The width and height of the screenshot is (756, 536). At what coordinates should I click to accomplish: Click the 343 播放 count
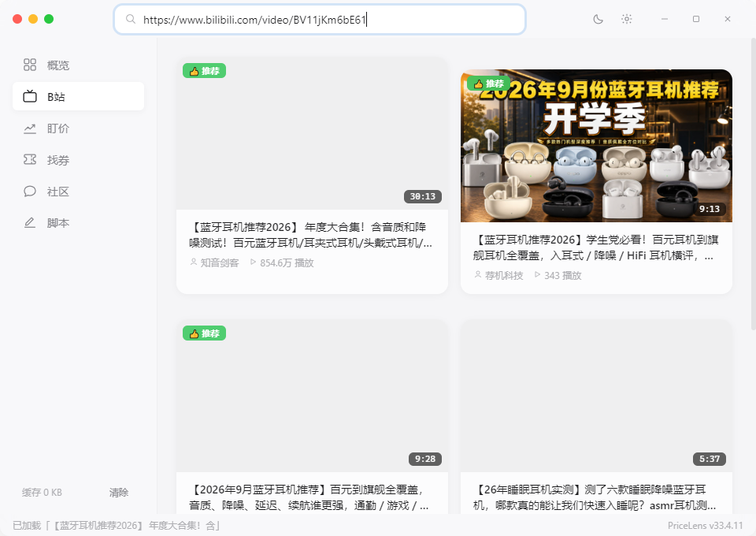563,275
